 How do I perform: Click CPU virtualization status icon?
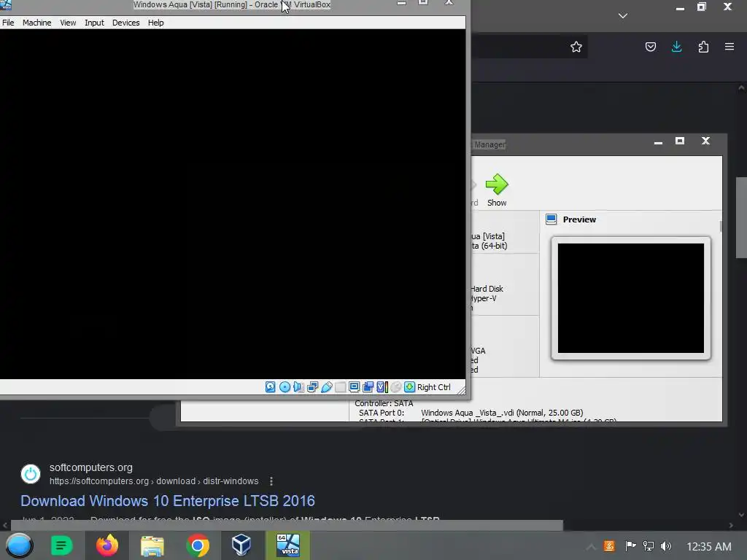point(382,387)
